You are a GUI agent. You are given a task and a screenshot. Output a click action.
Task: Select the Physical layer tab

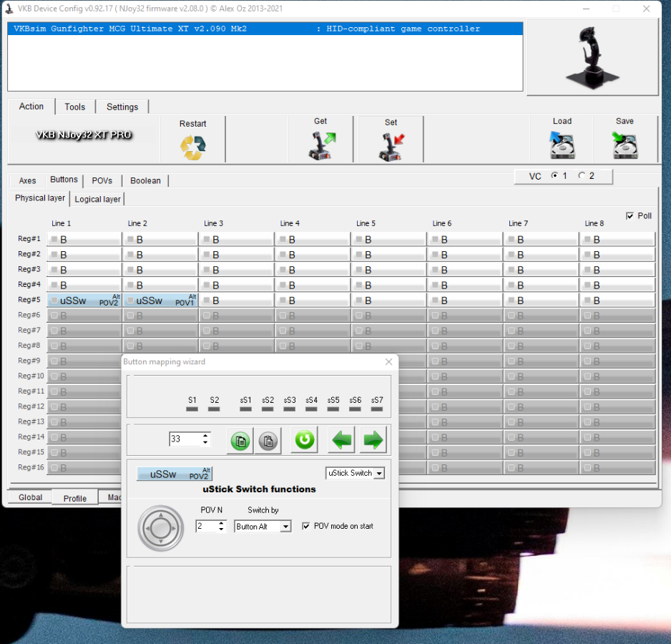[x=40, y=197]
